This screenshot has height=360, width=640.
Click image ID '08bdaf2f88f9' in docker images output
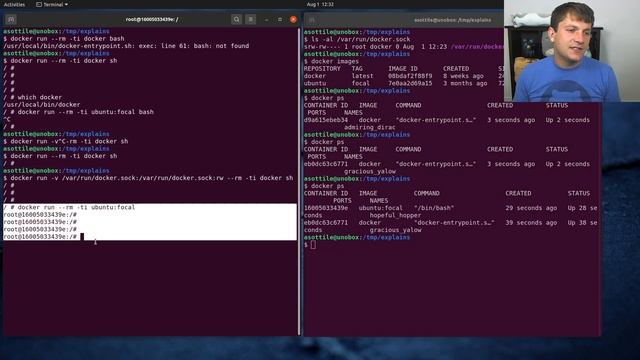click(x=410, y=76)
